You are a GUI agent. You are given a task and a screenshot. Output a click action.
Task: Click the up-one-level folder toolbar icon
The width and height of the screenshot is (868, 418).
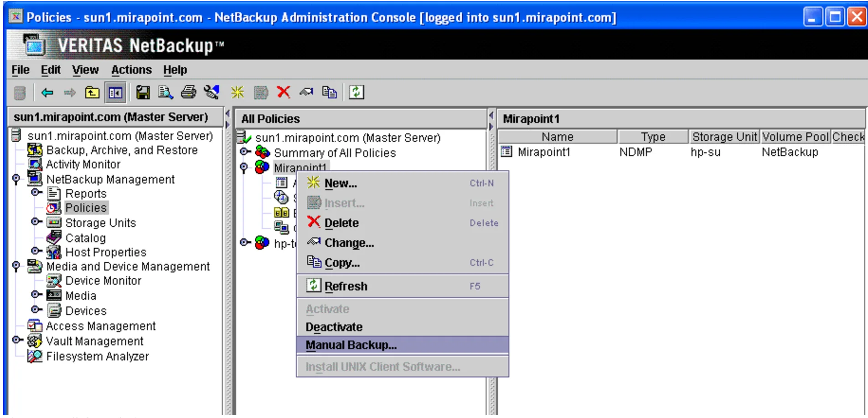coord(92,93)
